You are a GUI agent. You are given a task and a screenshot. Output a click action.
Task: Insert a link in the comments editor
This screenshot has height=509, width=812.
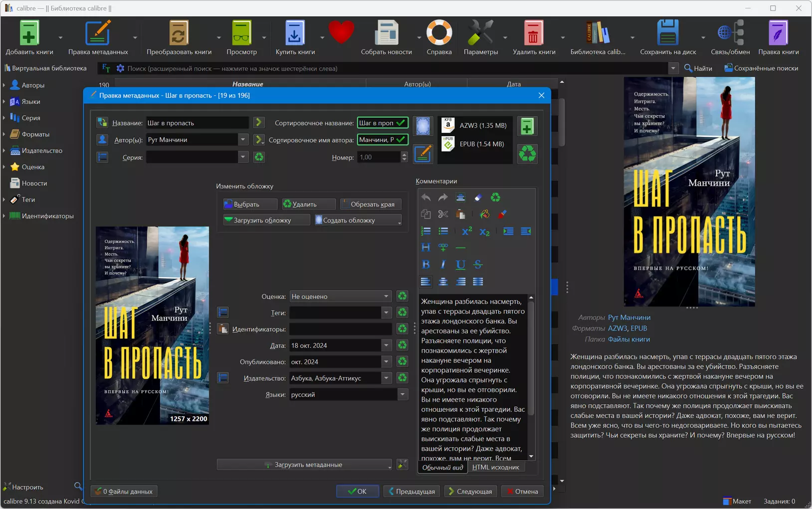pyautogui.click(x=443, y=247)
